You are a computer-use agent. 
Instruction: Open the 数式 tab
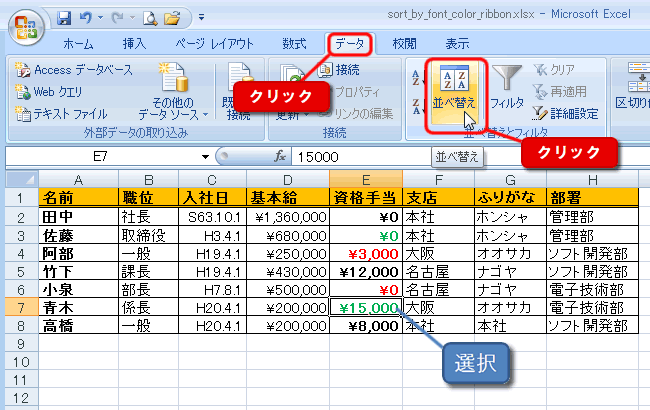(294, 44)
